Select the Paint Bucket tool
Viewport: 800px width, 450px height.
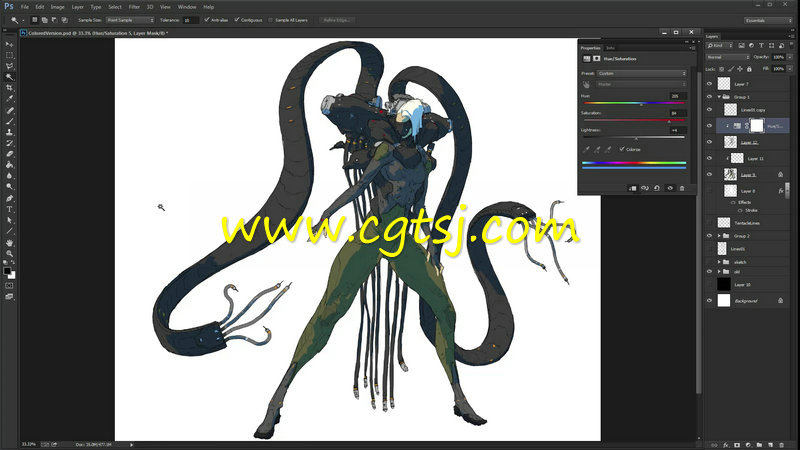(x=9, y=165)
